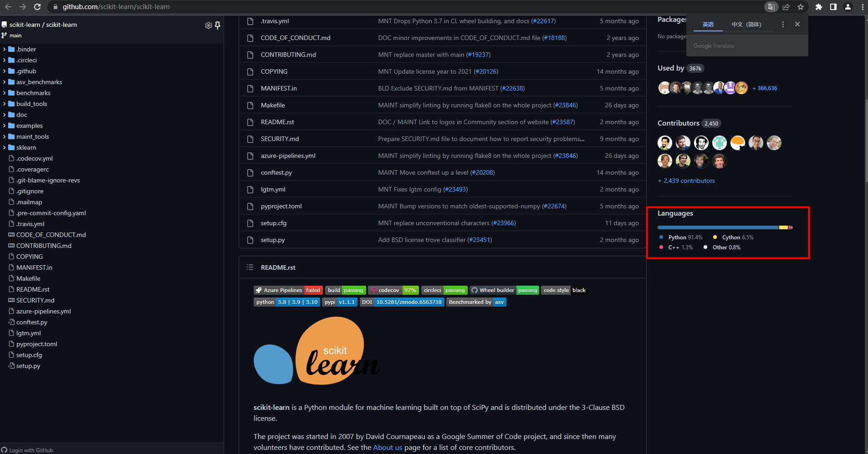Open the Octotree settings gear icon
This screenshot has height=454, width=868.
click(x=209, y=25)
